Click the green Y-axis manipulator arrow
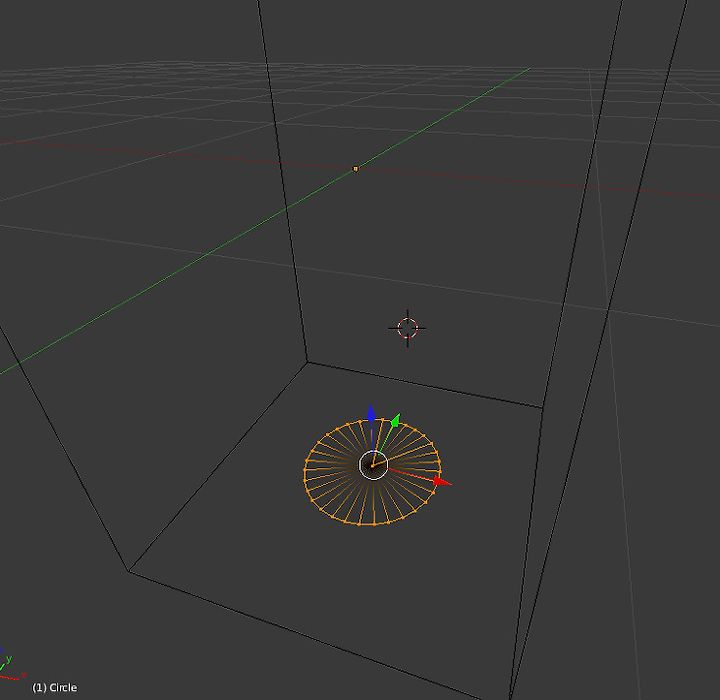The width and height of the screenshot is (720, 700). click(396, 420)
